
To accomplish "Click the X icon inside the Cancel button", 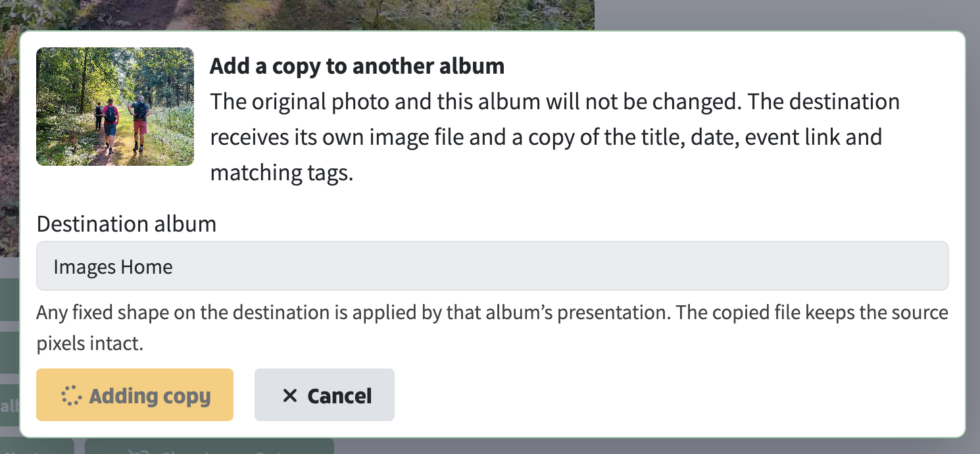I will click(x=290, y=395).
